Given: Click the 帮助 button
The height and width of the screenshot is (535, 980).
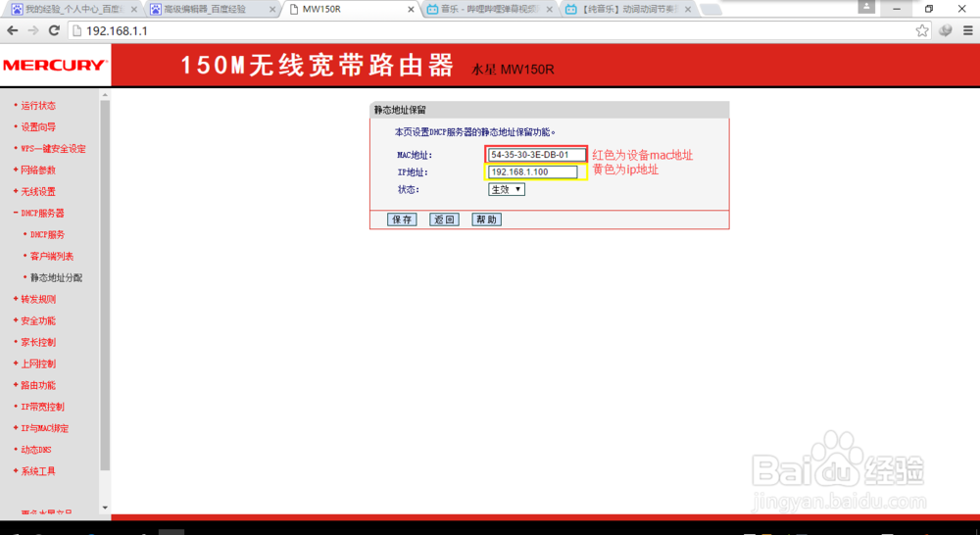Looking at the screenshot, I should (x=486, y=219).
